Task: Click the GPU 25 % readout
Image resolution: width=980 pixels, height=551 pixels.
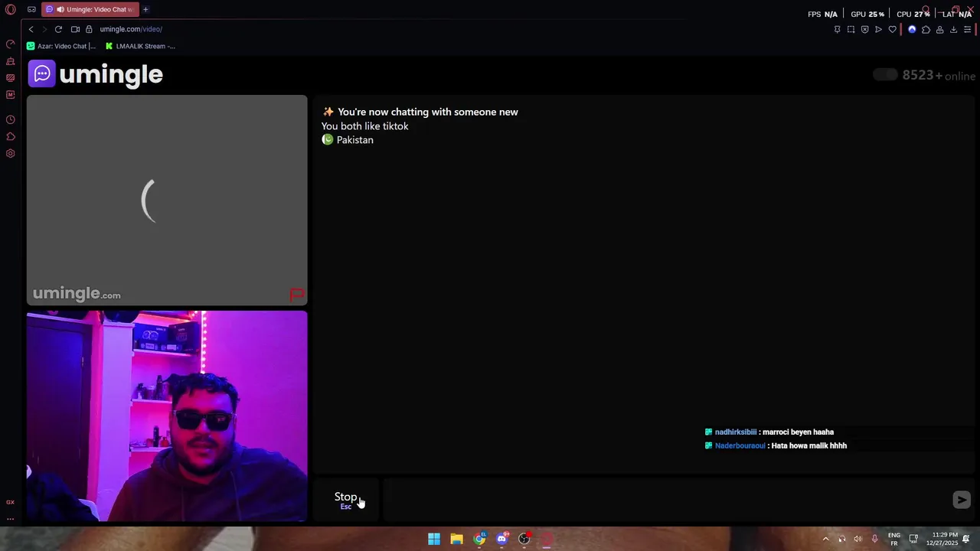Action: (x=867, y=14)
